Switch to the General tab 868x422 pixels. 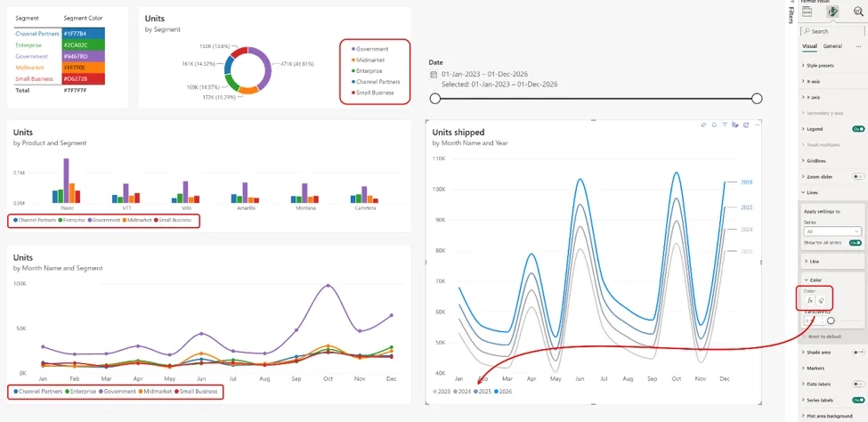(832, 46)
